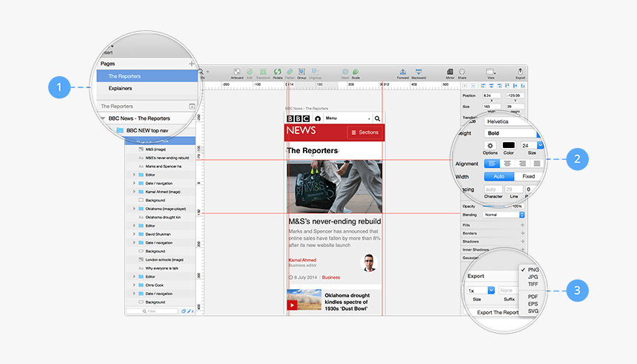Screen dimensions: 637x364
Task: Add a new page with plus icon
Action: click(191, 64)
